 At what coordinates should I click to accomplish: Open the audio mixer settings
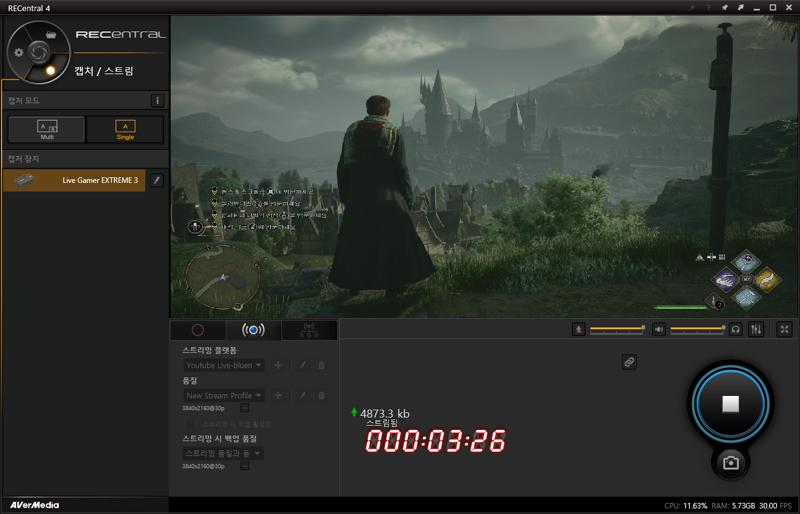[756, 329]
